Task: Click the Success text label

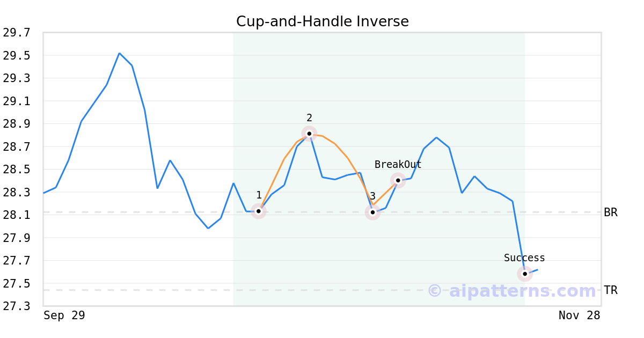Action: coord(524,258)
